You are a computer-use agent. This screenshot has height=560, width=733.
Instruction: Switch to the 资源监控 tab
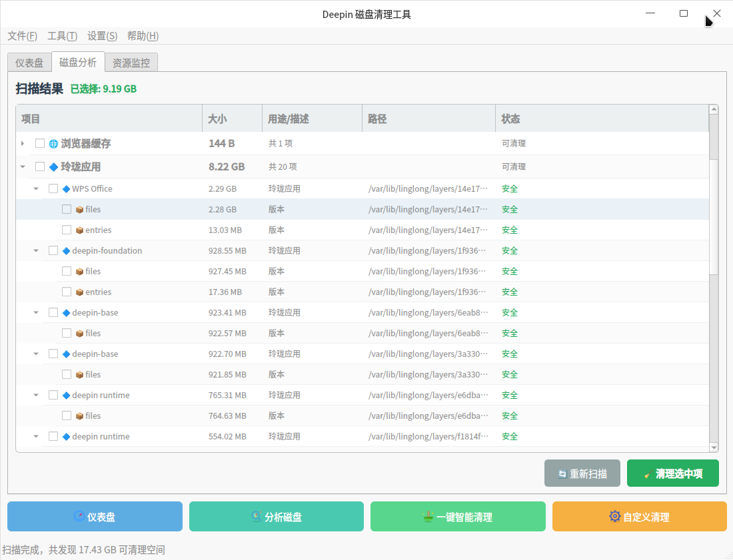[131, 63]
